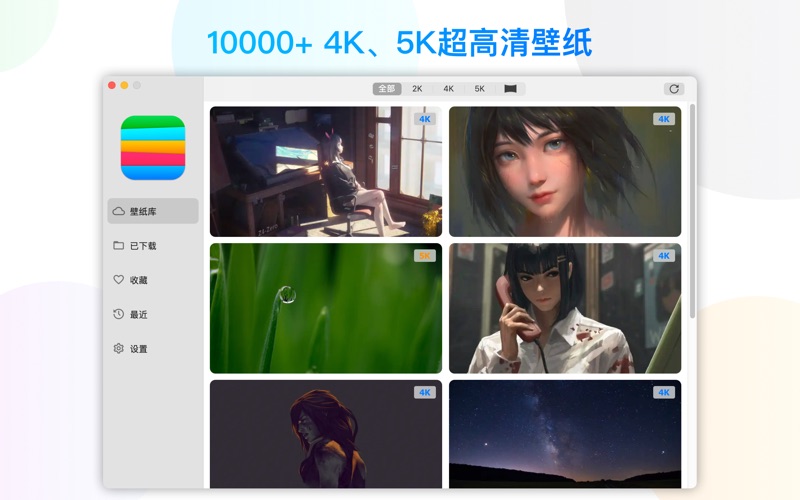Minimize the window with yellow button

click(x=124, y=85)
